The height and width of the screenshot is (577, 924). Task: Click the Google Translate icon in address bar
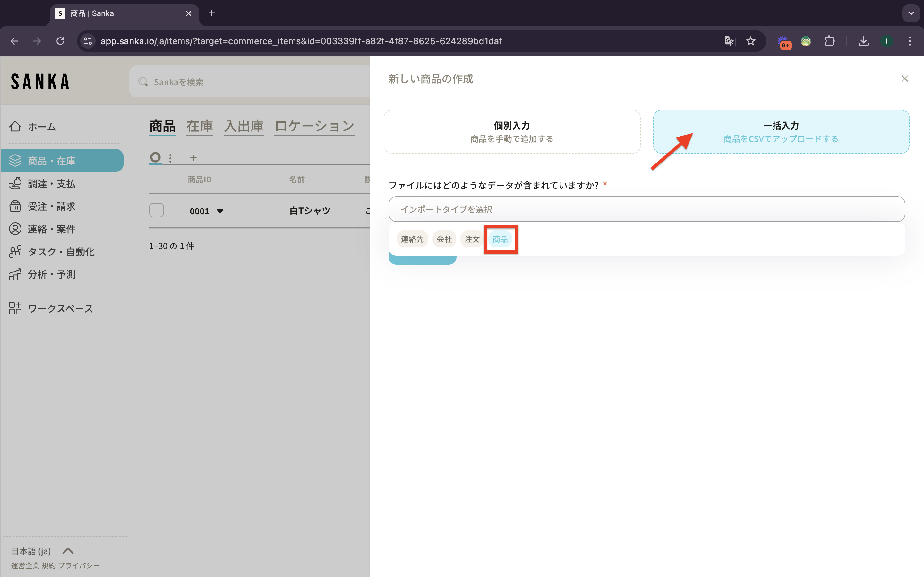coord(730,41)
